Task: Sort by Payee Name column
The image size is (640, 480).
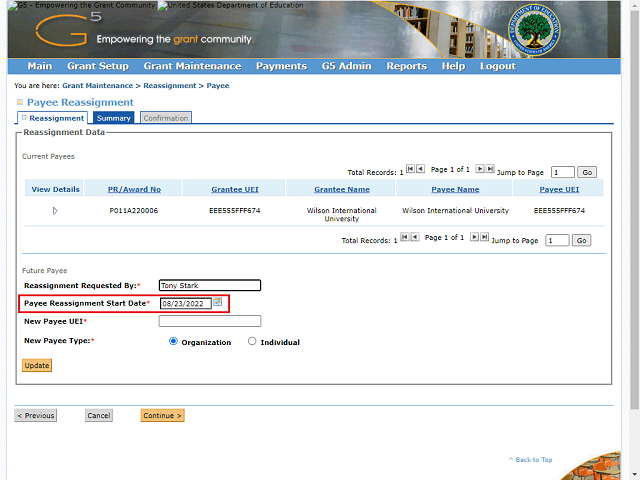Action: tap(455, 189)
